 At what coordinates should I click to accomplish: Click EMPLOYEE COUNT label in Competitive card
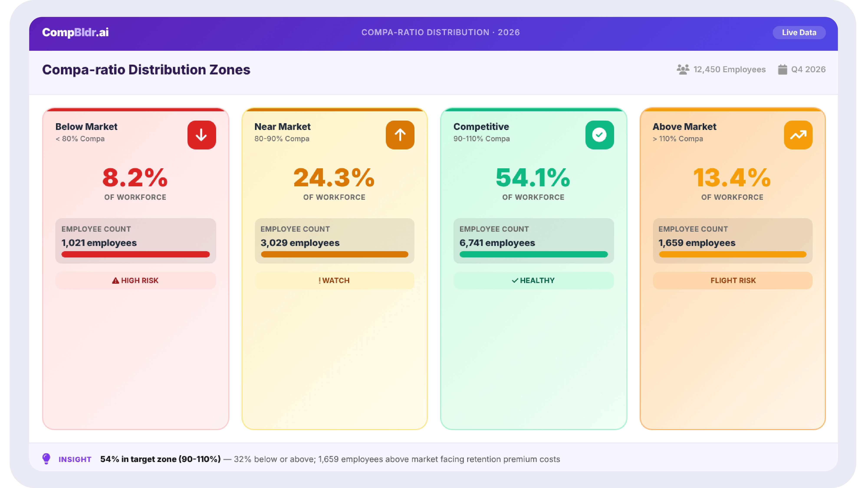coord(494,229)
